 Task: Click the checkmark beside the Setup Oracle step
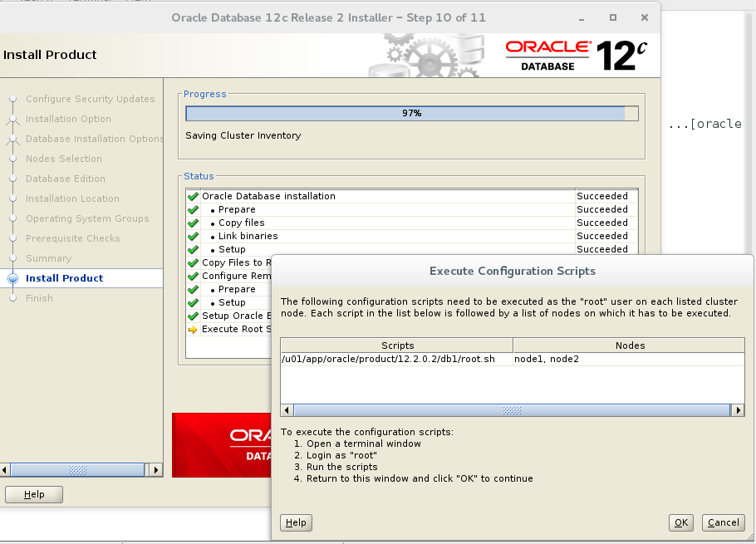pos(193,316)
